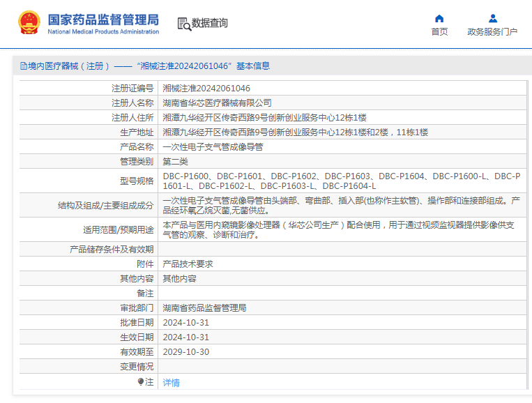Select registrant name 湖南省华芯医疗器械有限公司
The image size is (532, 403).
click(217, 103)
